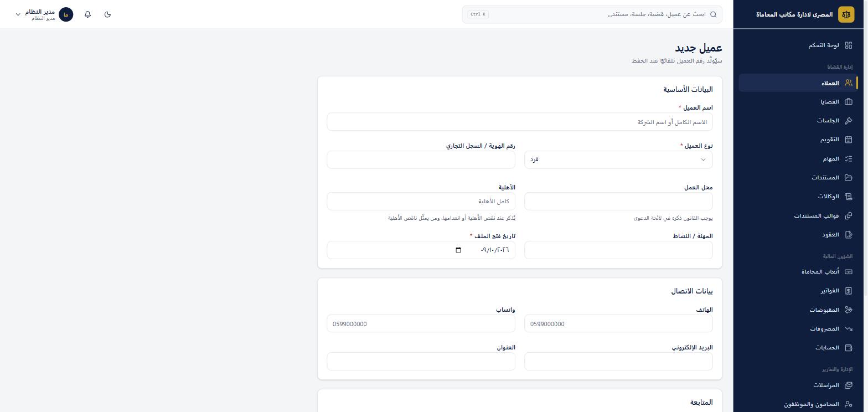Screen dimensions: 868x412
Task: Click اسم العميل input field
Action: 520,122
